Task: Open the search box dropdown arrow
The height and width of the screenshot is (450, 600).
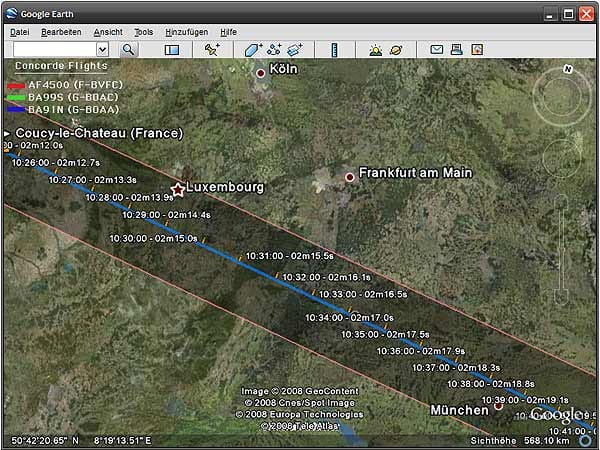Action: (102, 49)
